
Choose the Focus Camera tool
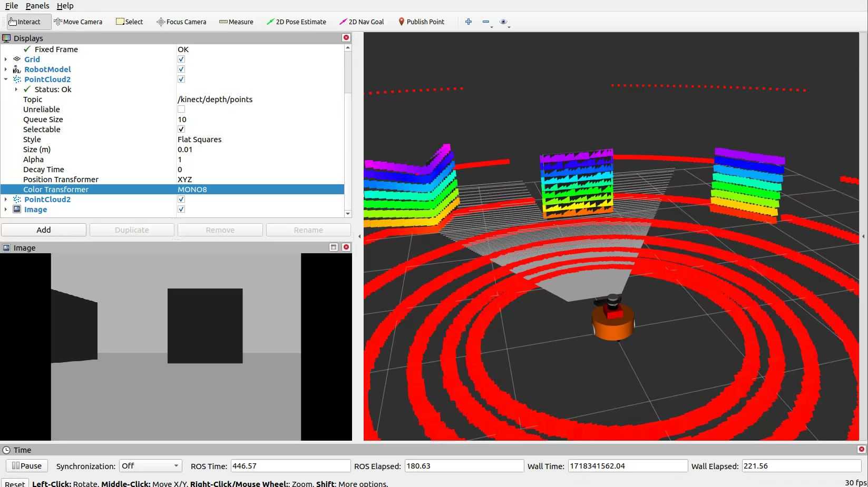pyautogui.click(x=181, y=22)
